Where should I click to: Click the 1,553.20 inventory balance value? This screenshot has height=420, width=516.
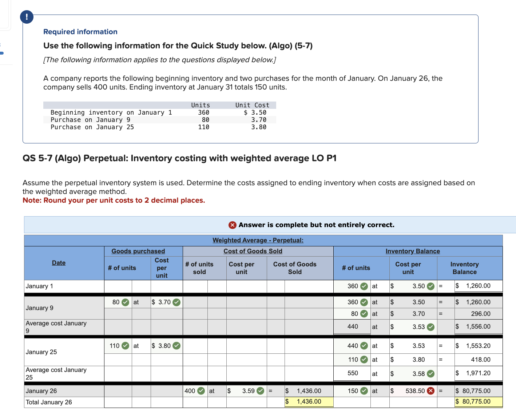pyautogui.click(x=478, y=346)
